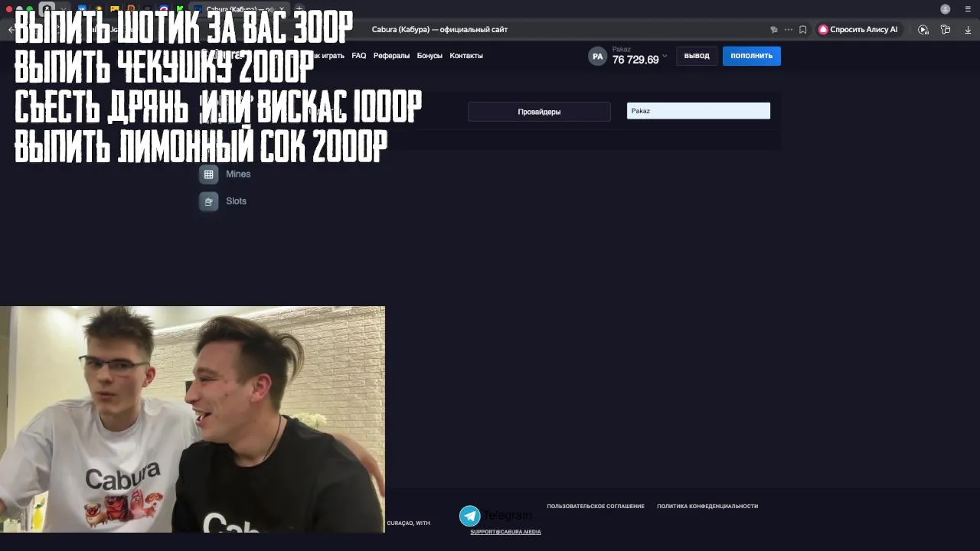Open the three-dots page options menu
Viewport: 980px width, 551px height.
pyautogui.click(x=789, y=30)
